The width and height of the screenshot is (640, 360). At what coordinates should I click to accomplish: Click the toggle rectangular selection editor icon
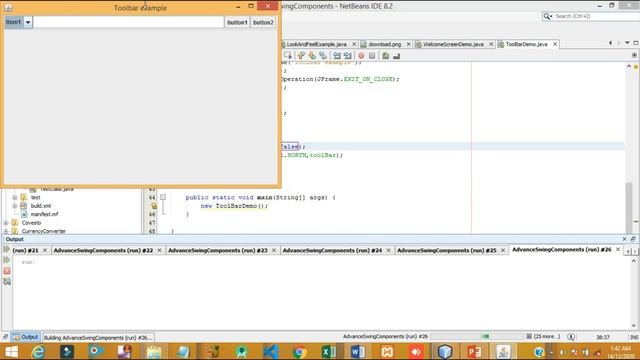click(x=288, y=56)
